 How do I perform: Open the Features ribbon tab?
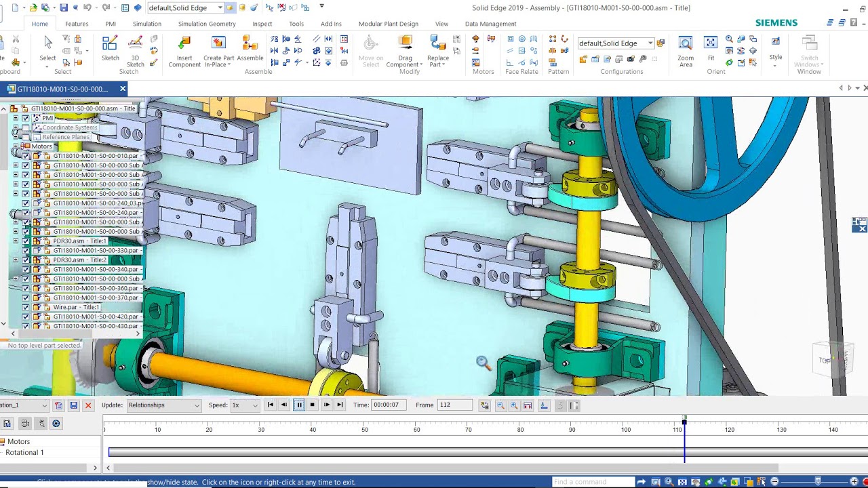77,24
